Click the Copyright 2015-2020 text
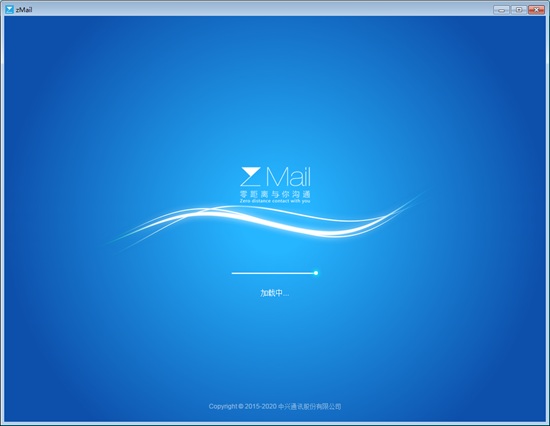Viewport: 550px width, 426px height. (275, 406)
